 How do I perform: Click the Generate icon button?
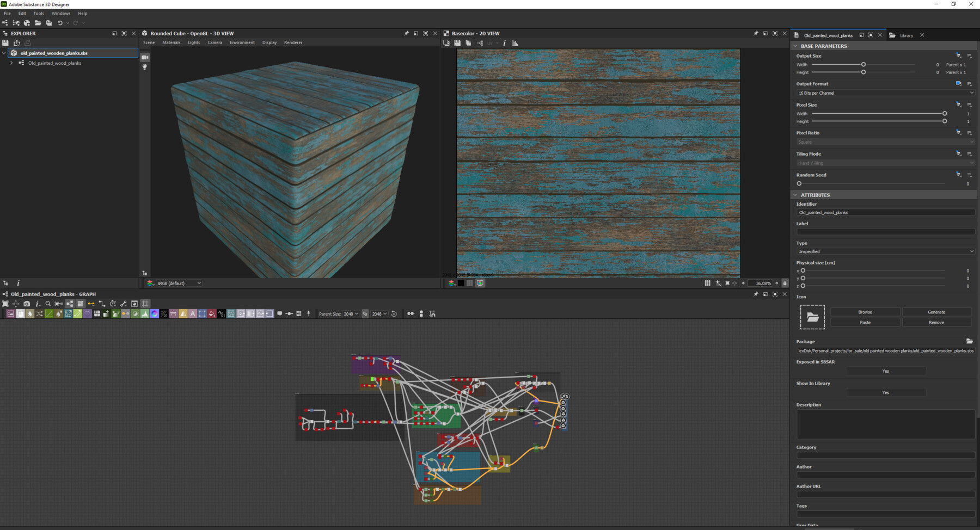point(937,312)
